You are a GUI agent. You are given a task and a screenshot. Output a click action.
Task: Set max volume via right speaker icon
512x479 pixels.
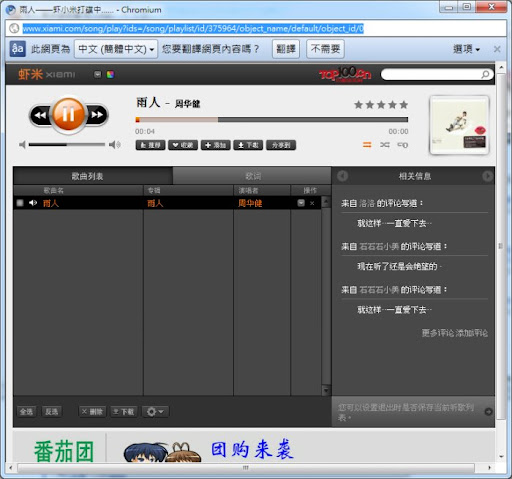coord(115,145)
